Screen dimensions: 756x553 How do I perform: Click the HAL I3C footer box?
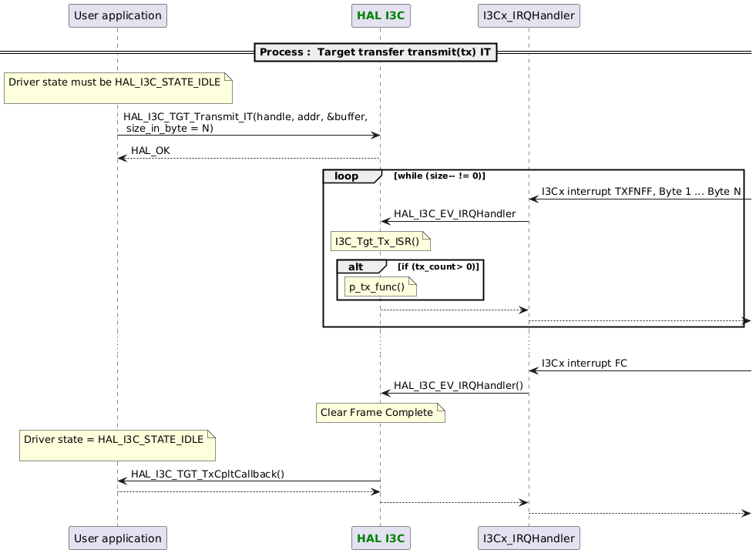click(381, 538)
